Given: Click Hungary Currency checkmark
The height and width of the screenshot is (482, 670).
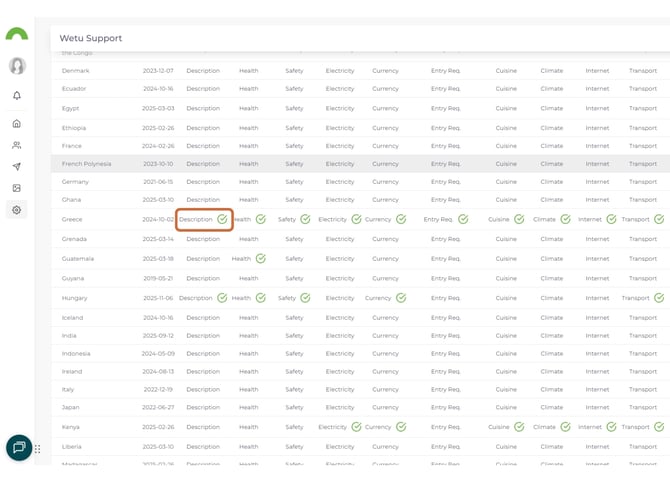Looking at the screenshot, I should point(401,298).
